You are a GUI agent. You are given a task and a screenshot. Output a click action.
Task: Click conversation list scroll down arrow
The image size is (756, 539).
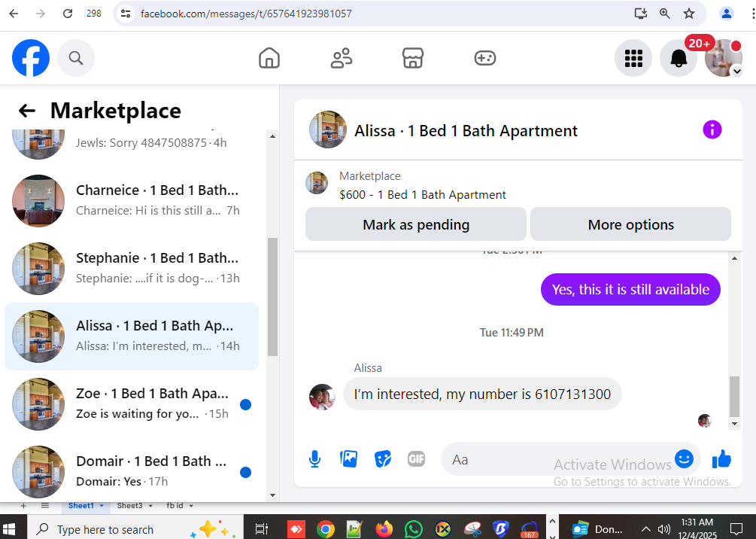273,495
